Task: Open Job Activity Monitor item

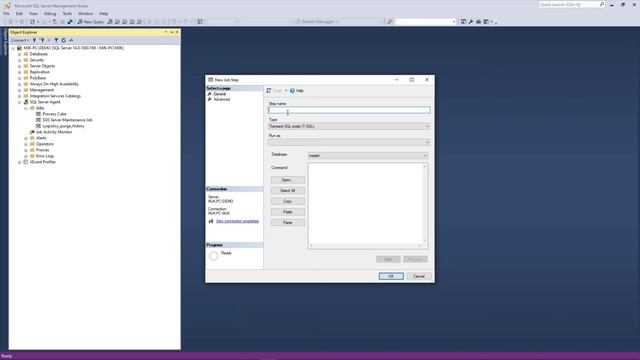Action: pos(54,132)
